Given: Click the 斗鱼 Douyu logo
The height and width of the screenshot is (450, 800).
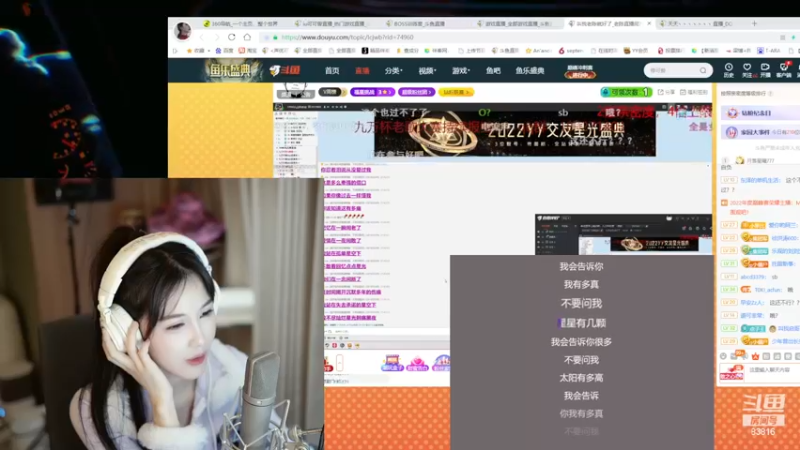Looking at the screenshot, I should [x=285, y=70].
